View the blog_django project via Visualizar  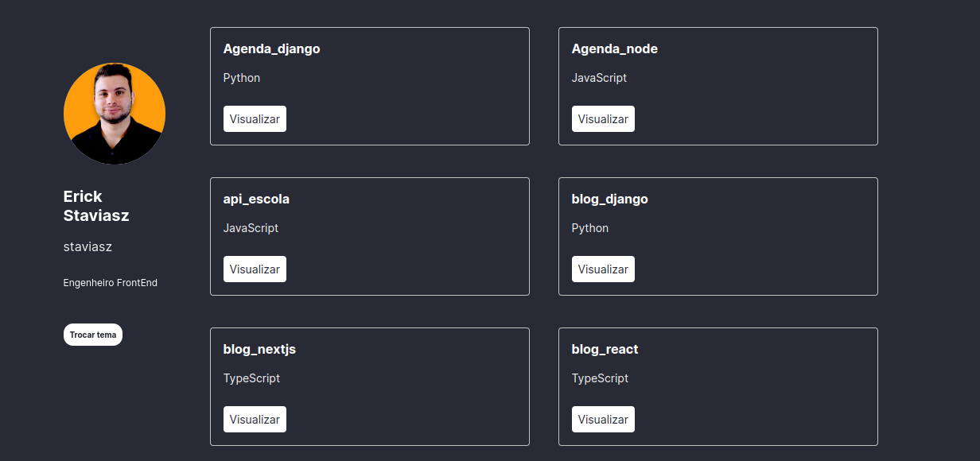point(603,269)
